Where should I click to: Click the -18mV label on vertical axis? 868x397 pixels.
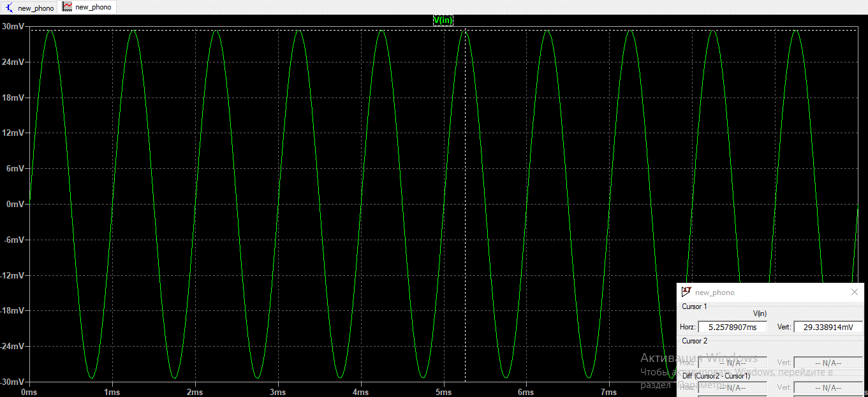click(x=13, y=311)
